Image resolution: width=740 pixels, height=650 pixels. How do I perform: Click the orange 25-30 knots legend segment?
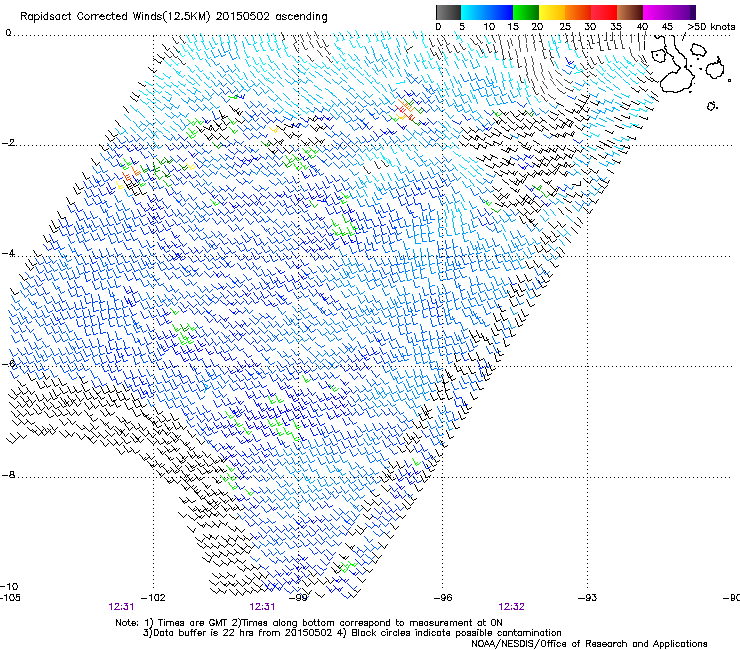pos(578,12)
